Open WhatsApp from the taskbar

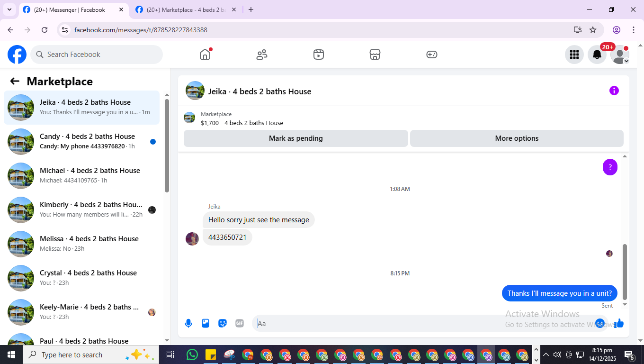[x=192, y=355]
